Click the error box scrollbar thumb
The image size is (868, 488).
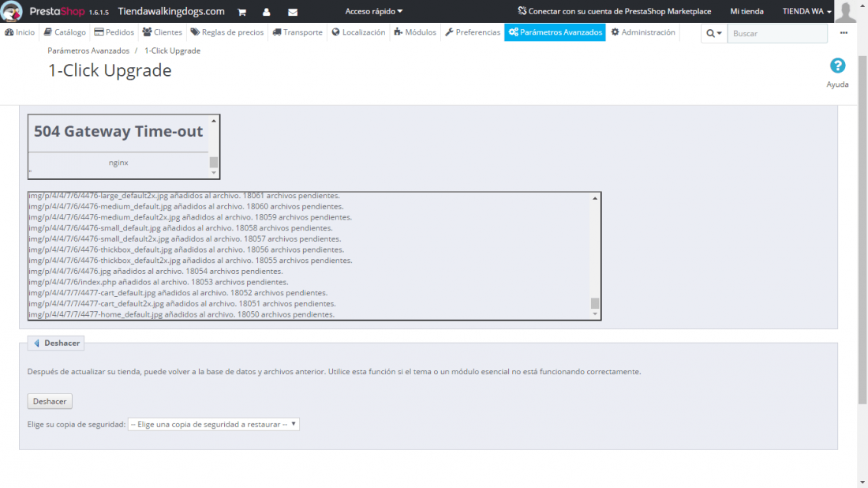pos(214,162)
